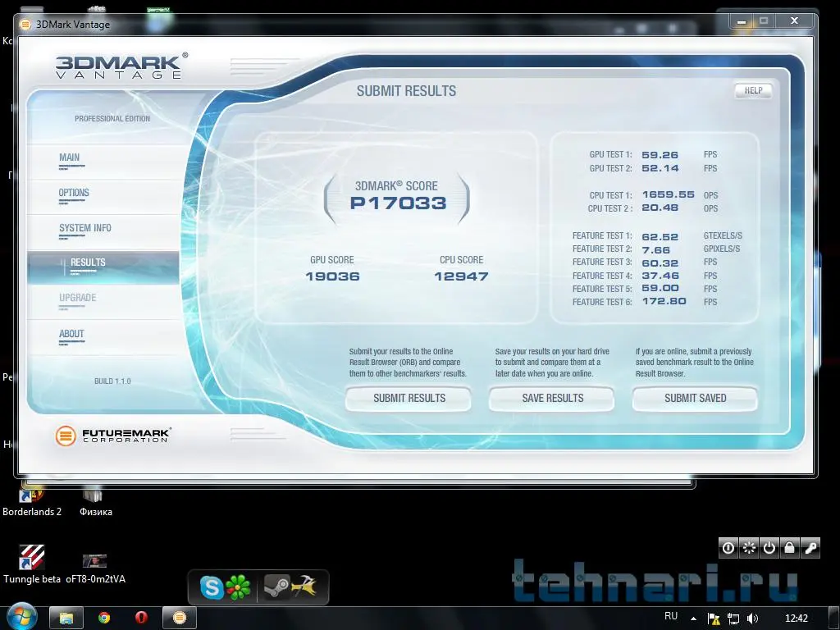Click the SAVE RESULTS button
Screen dimensions: 840x630
(552, 398)
